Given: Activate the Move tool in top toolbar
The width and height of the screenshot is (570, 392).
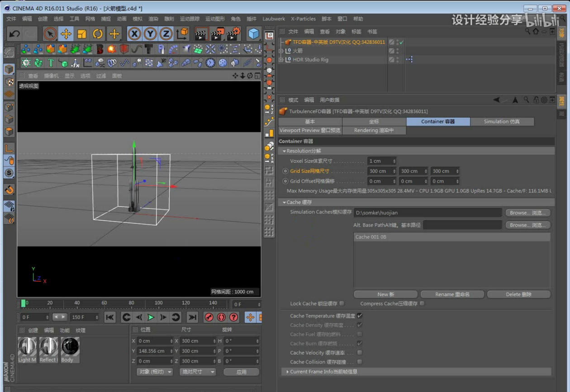Looking at the screenshot, I should click(66, 34).
